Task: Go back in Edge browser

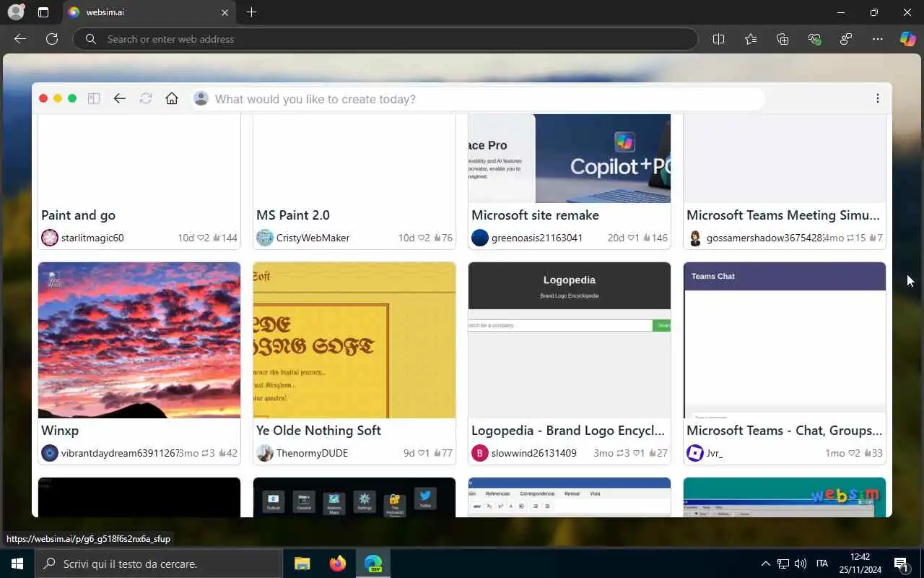Action: [x=20, y=39]
